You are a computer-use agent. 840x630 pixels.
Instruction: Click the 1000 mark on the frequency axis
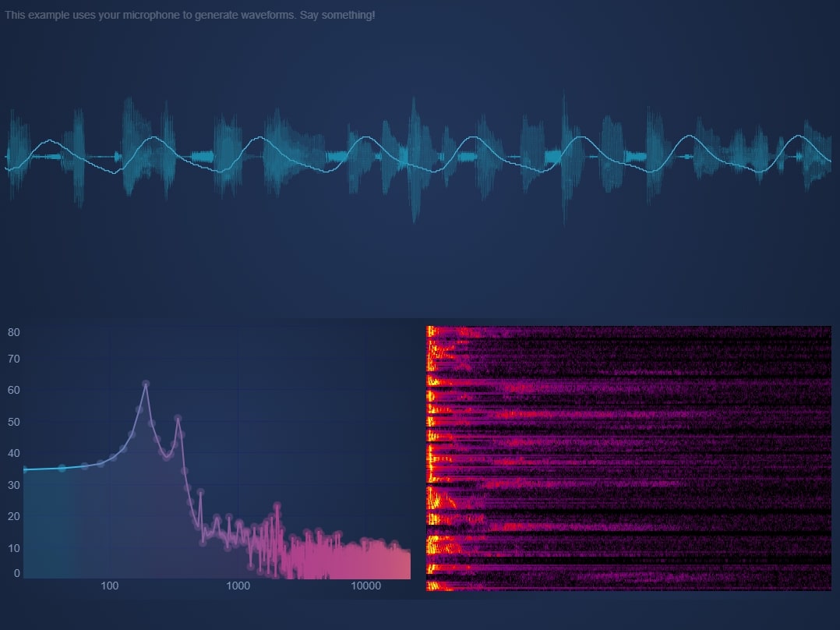point(238,586)
